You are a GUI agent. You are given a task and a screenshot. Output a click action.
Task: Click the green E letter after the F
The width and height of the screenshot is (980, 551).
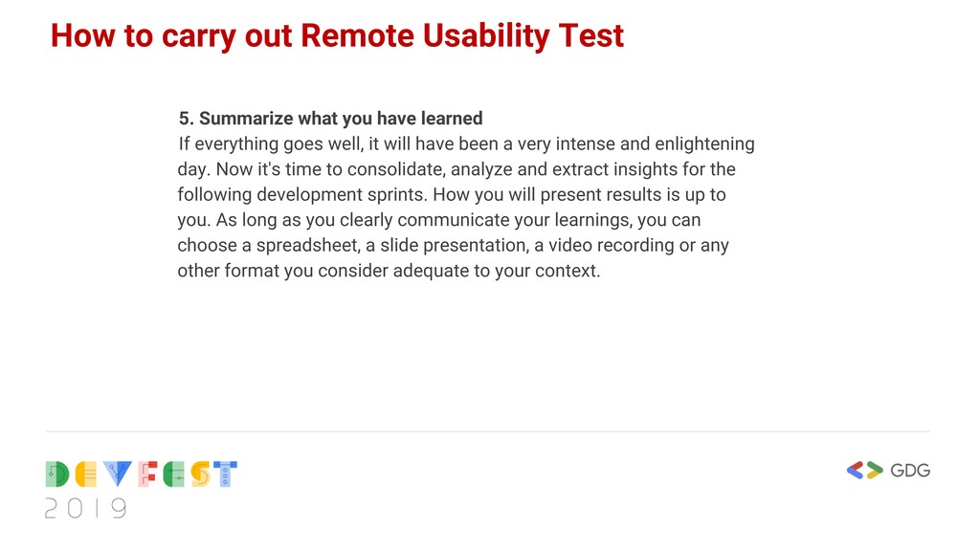pyautogui.click(x=174, y=474)
